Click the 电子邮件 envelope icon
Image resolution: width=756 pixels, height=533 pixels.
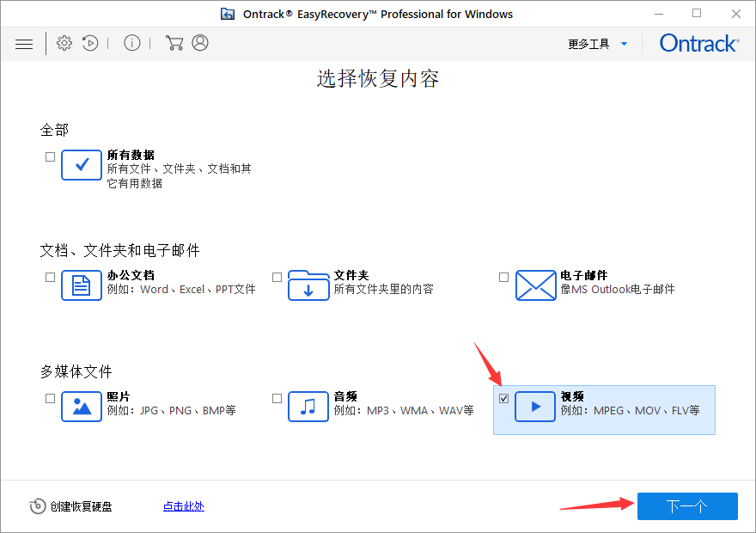pyautogui.click(x=536, y=285)
